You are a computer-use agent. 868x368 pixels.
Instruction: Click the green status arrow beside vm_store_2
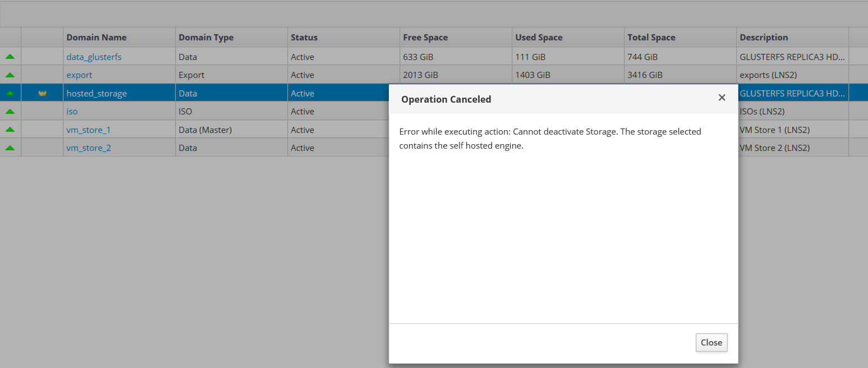10,148
